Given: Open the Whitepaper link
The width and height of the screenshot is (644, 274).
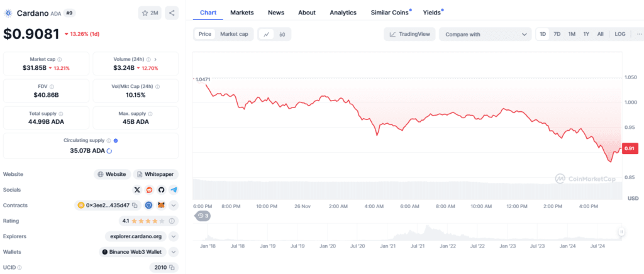Looking at the screenshot, I should coord(156,174).
